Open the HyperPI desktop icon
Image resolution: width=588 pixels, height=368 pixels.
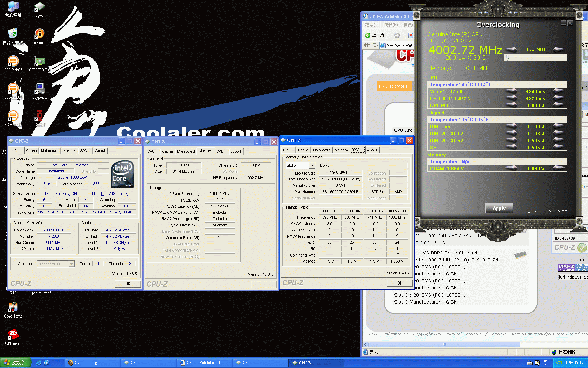click(x=40, y=91)
